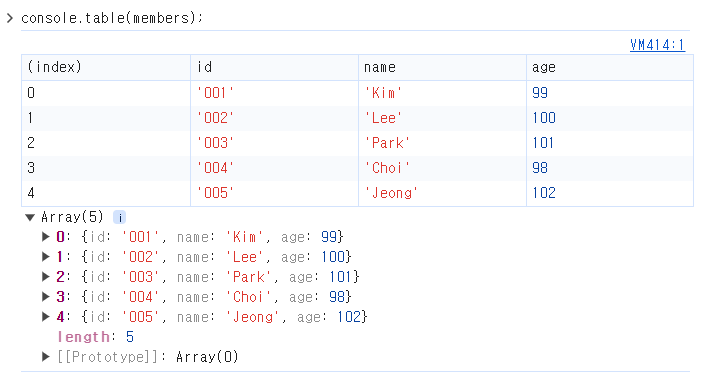Expand the [[Prototype]]: Array(0) entry
Image resolution: width=710 pixels, height=377 pixels.
tap(45, 357)
